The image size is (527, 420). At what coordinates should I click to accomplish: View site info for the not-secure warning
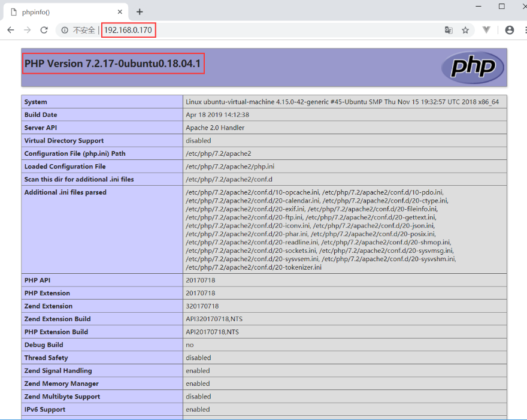[65, 31]
